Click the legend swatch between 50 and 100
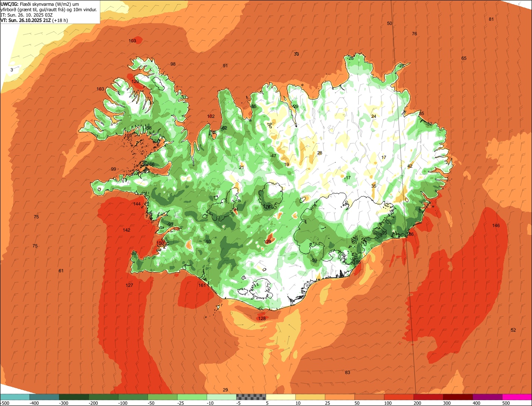Screen dimensions: 532x406 click(x=369, y=397)
